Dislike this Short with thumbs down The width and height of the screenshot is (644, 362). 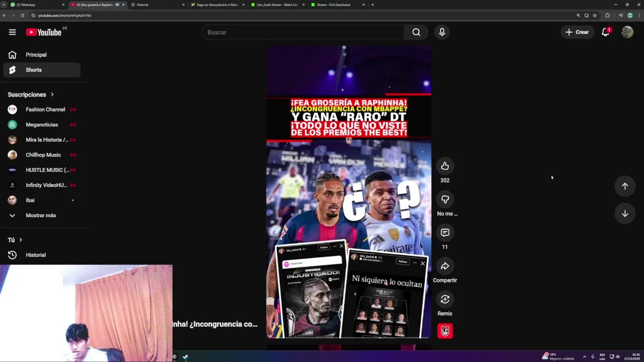(x=445, y=200)
